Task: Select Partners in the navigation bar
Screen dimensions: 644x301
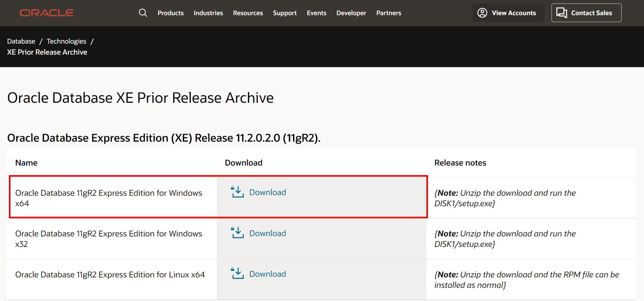Action: coord(389,13)
